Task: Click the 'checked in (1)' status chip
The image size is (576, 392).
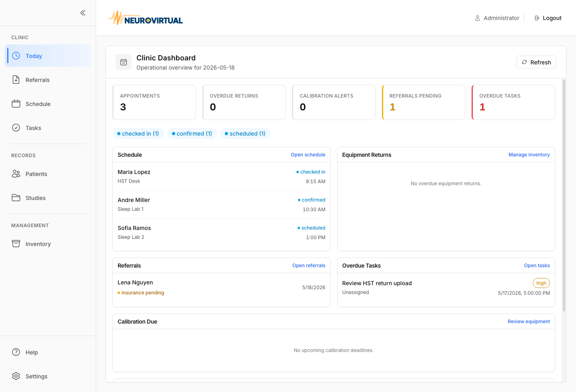Action: pyautogui.click(x=138, y=134)
